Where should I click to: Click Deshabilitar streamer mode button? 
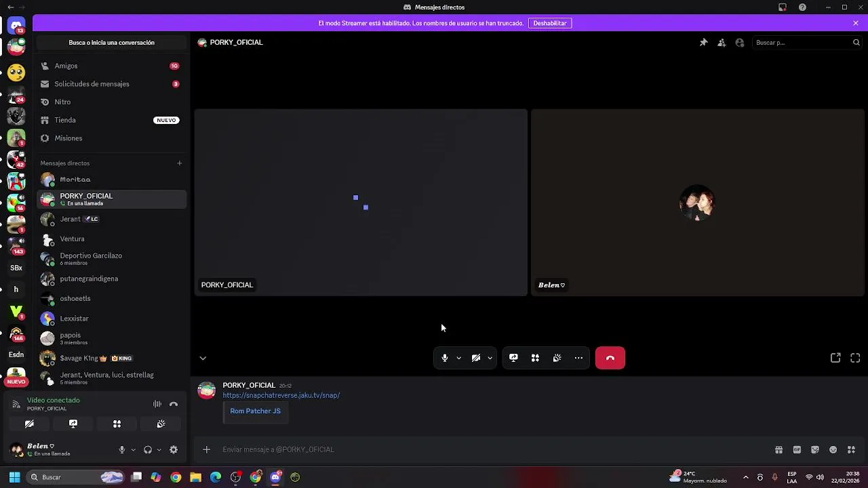(550, 23)
